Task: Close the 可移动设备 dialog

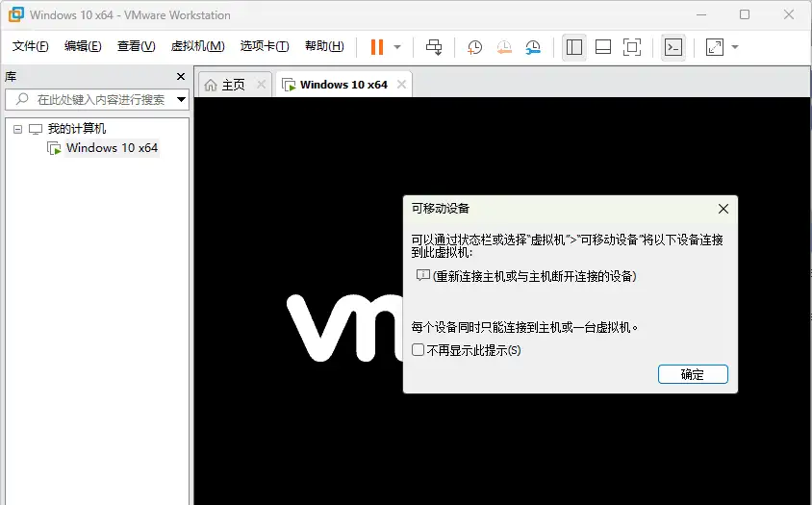Action: [x=723, y=209]
